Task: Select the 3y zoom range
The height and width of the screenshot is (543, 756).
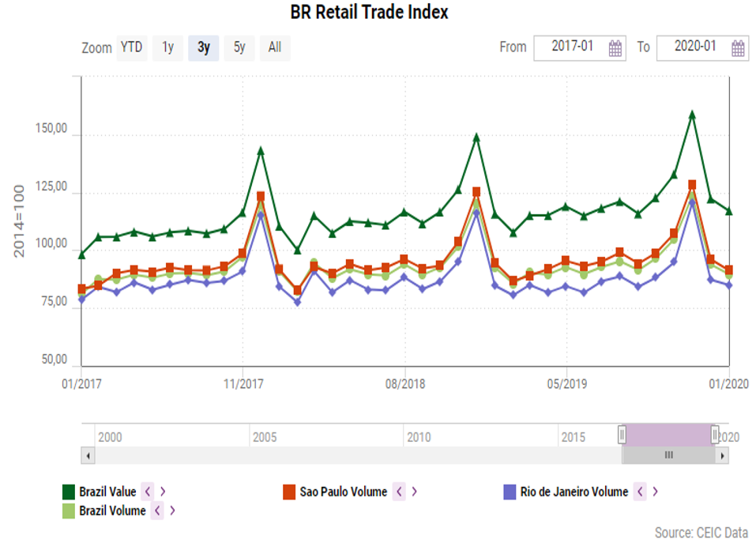Action: [204, 47]
